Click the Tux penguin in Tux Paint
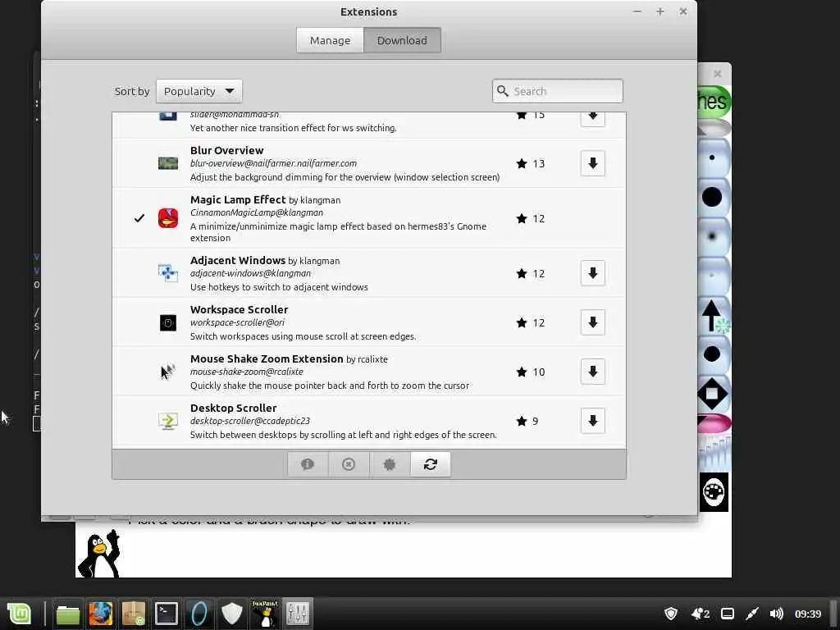840x630 pixels. tap(98, 553)
